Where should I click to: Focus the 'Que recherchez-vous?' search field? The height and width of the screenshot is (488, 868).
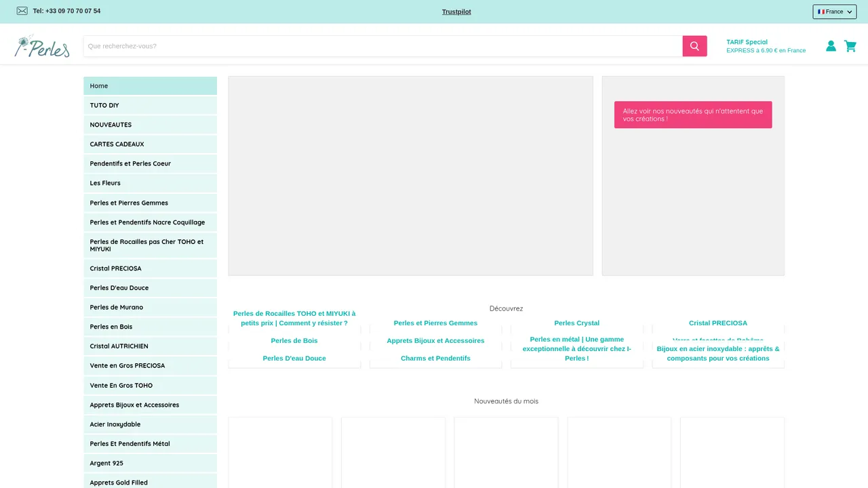click(x=383, y=46)
